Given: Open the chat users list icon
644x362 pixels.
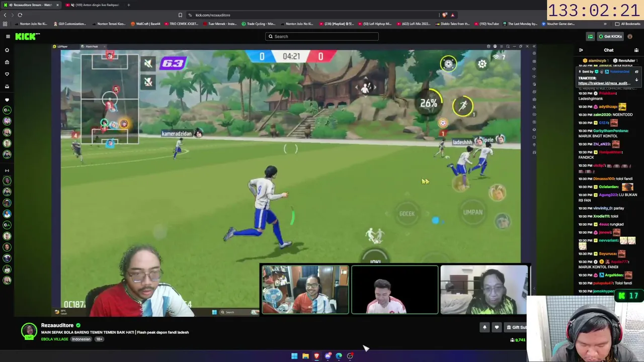Looking at the screenshot, I should tap(636, 50).
